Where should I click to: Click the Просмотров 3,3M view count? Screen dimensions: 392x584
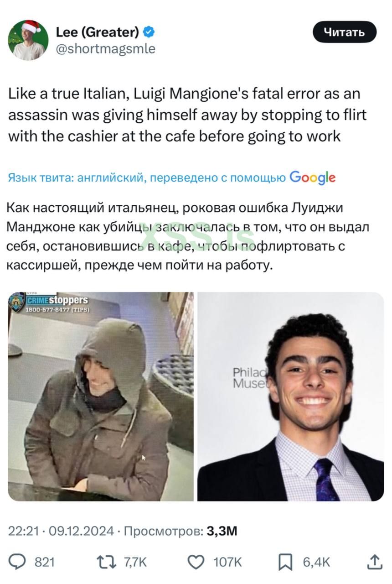[x=181, y=531]
